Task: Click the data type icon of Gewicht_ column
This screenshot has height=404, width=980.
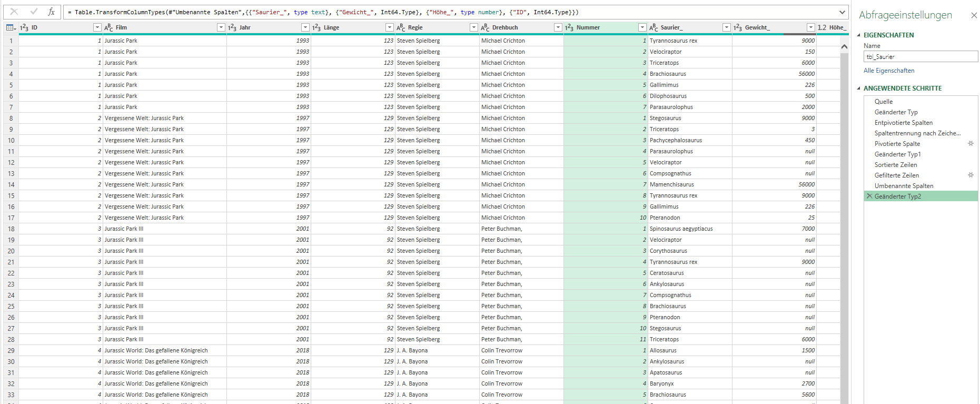Action: [738, 27]
